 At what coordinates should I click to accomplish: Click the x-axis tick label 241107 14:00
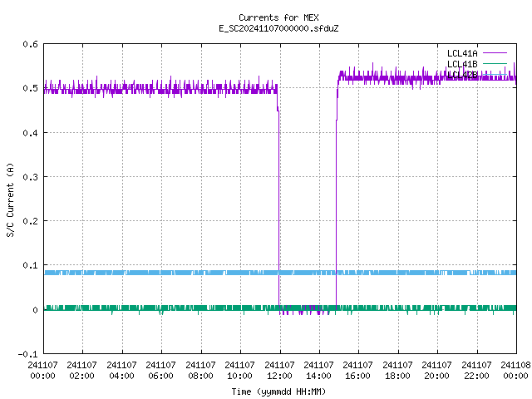[x=318, y=371]
